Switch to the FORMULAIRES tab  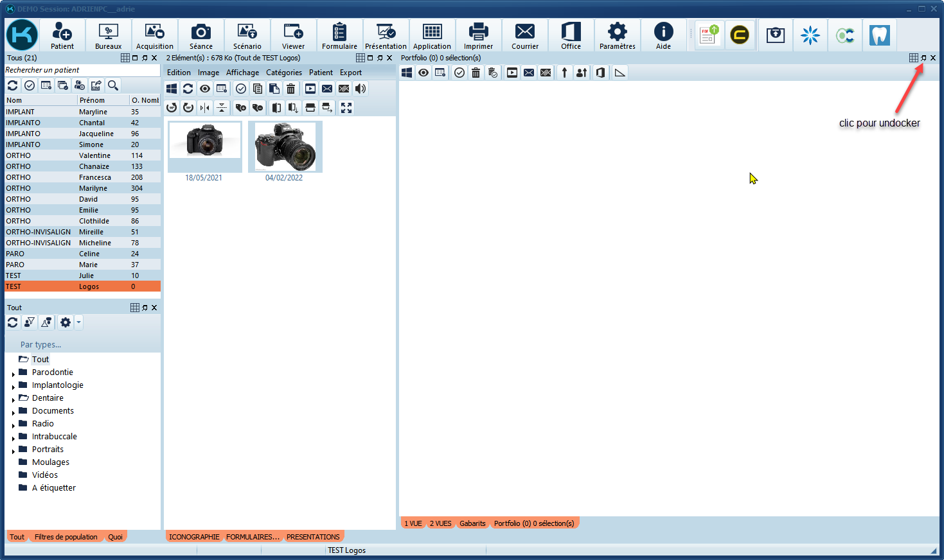251,537
